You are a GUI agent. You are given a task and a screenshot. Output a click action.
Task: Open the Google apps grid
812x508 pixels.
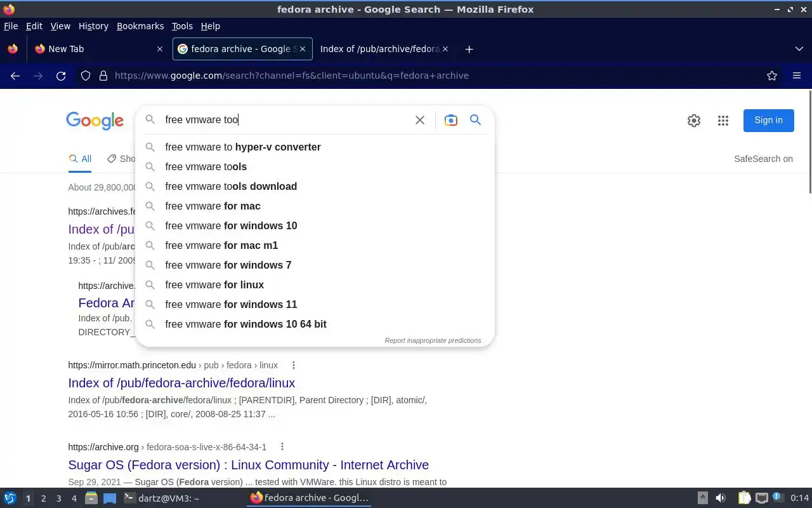click(x=723, y=121)
